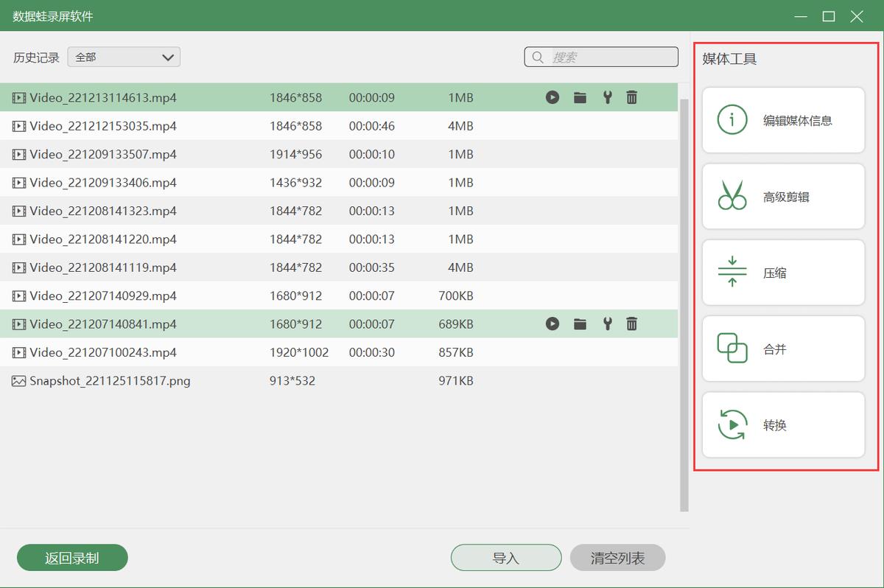Click the 返回录制 button
This screenshot has width=884, height=588.
point(72,558)
